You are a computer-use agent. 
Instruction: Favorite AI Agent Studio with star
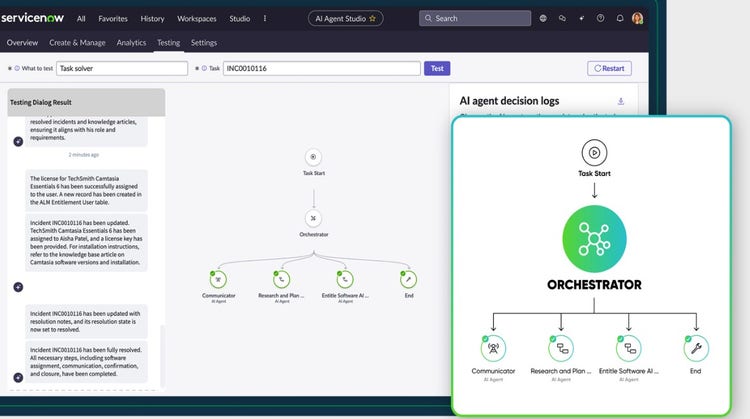click(373, 18)
